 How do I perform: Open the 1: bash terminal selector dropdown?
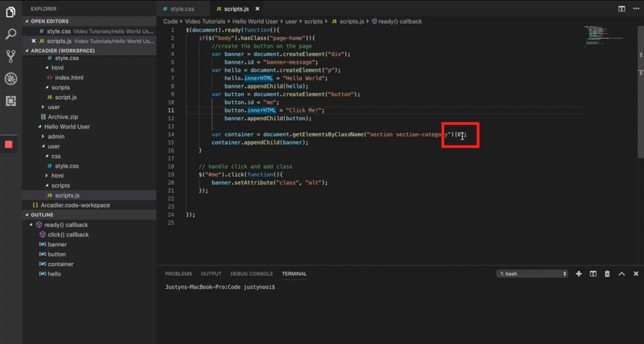[x=532, y=274]
